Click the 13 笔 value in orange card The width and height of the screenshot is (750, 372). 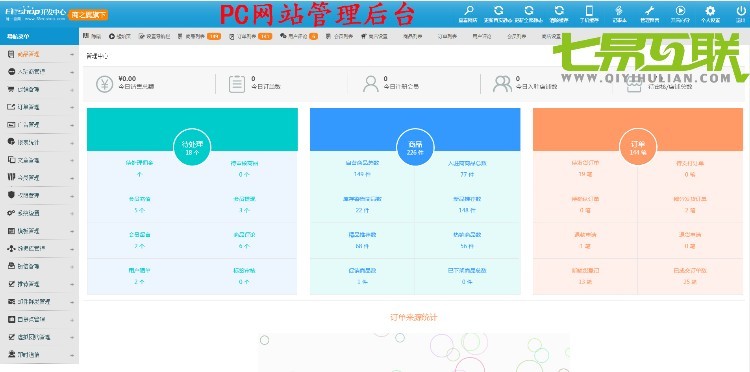pos(585,282)
